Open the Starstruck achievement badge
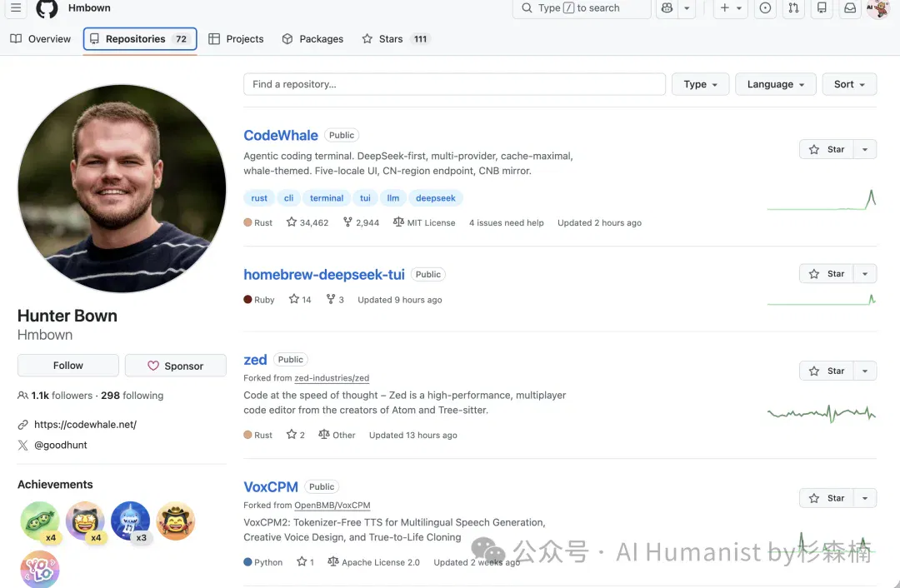The height and width of the screenshot is (588, 900). point(85,521)
